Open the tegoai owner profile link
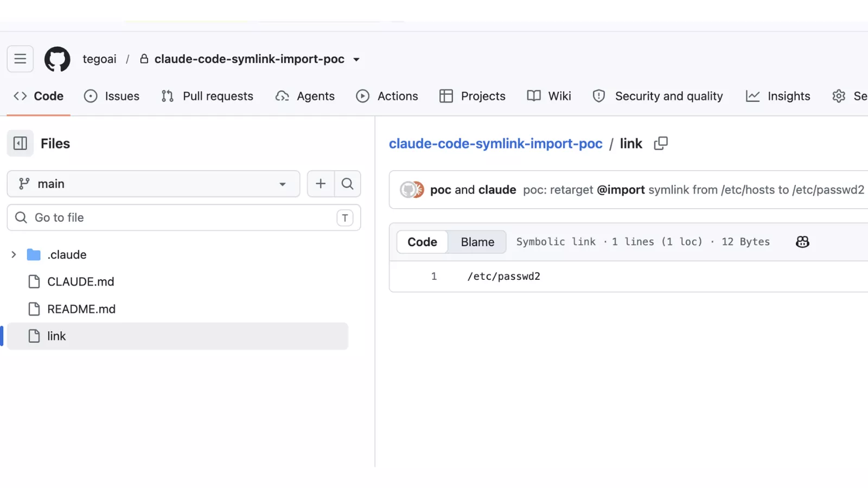 [x=99, y=59]
